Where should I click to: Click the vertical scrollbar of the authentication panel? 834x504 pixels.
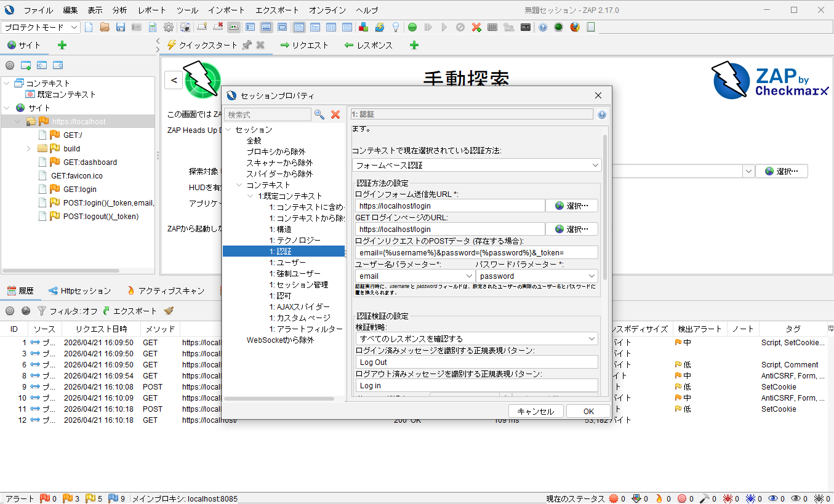[605, 208]
